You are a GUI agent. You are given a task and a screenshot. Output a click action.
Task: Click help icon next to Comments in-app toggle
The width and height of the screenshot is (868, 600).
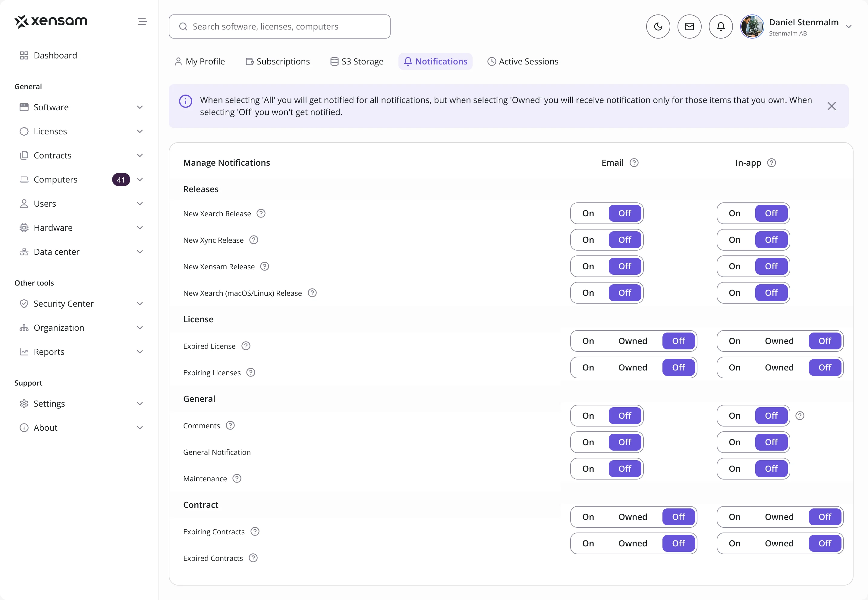point(800,416)
